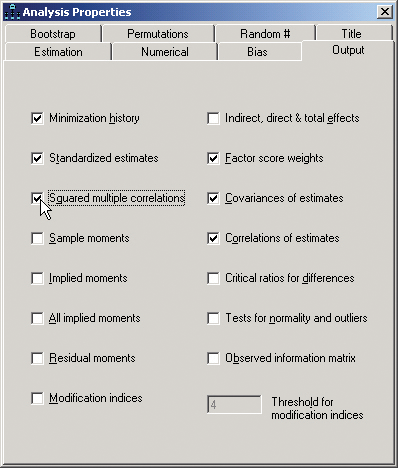Screen dimensions: 398x468
Task: Switch to the Bootstrap tab
Action: coord(53,34)
